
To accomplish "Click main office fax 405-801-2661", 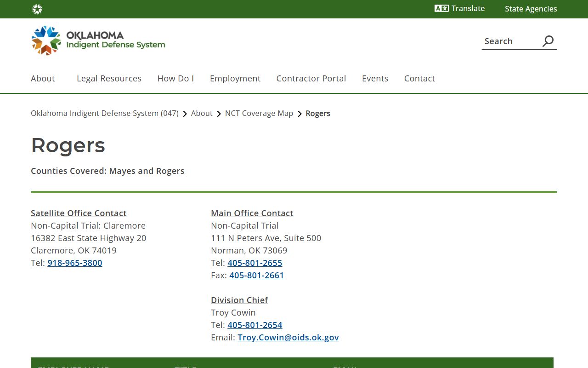I will pos(257,276).
